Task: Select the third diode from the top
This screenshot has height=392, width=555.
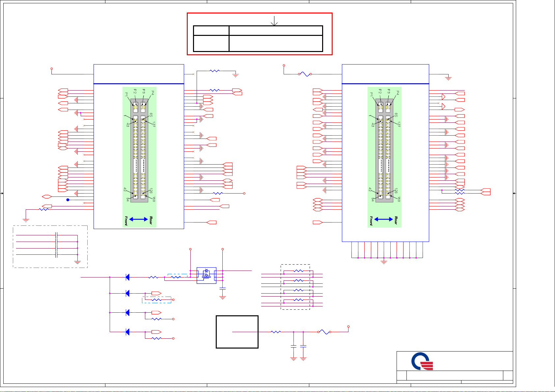Action: pyautogui.click(x=127, y=312)
